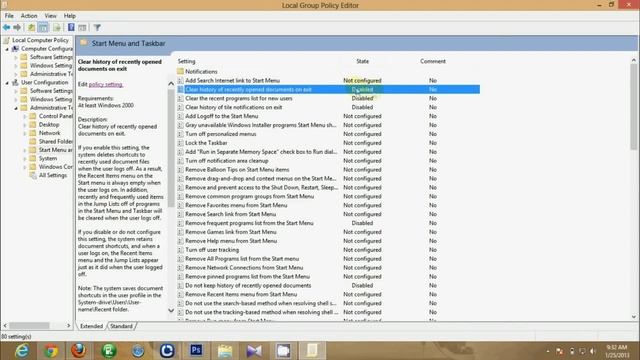
Task: Sort by the State column header
Action: tap(362, 61)
